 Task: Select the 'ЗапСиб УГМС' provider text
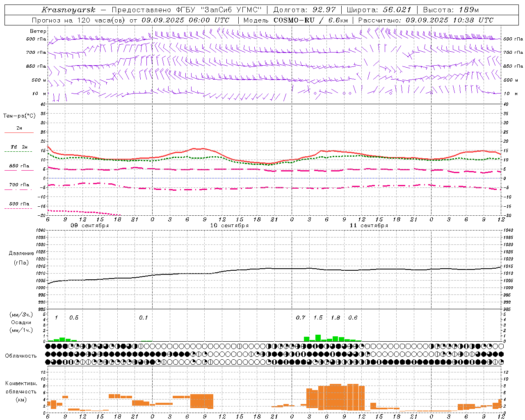click(231, 10)
